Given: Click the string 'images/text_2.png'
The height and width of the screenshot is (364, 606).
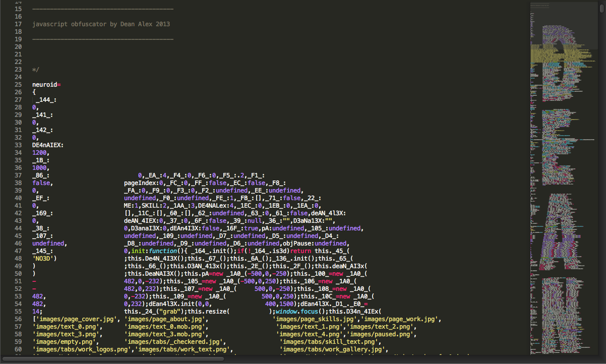Looking at the screenshot, I should pyautogui.click(x=379, y=327).
